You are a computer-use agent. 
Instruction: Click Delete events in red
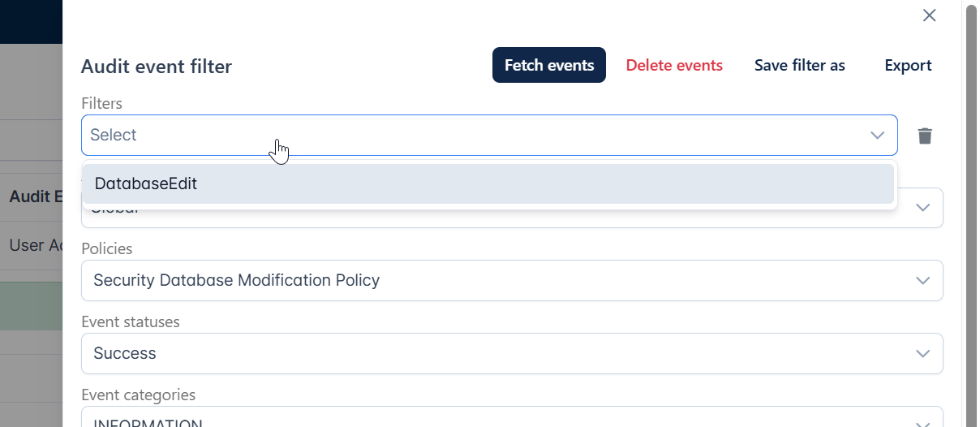tap(674, 65)
